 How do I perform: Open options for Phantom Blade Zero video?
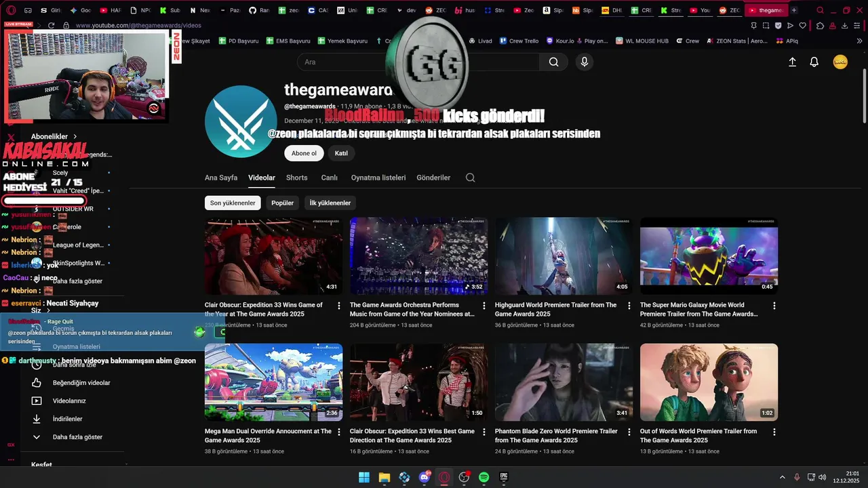coord(629,432)
